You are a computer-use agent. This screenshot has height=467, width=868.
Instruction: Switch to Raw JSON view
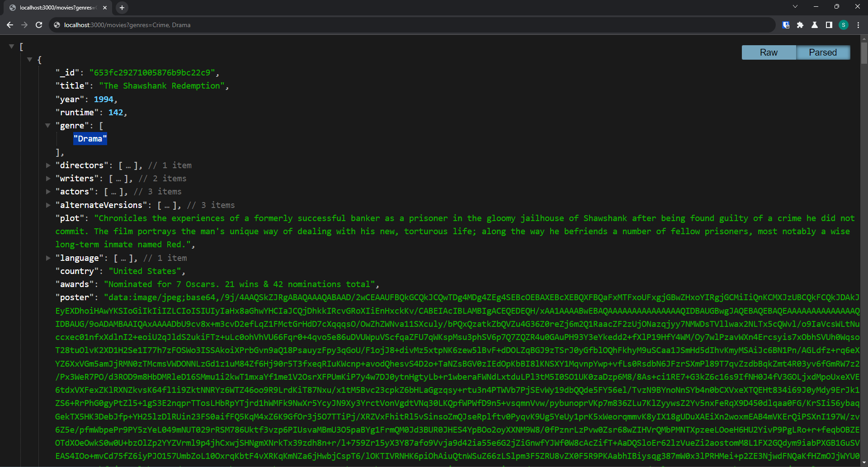coord(769,52)
